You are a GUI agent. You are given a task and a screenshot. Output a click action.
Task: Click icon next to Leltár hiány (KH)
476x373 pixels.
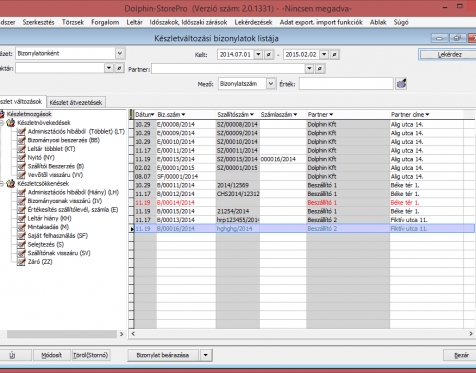click(x=21, y=218)
